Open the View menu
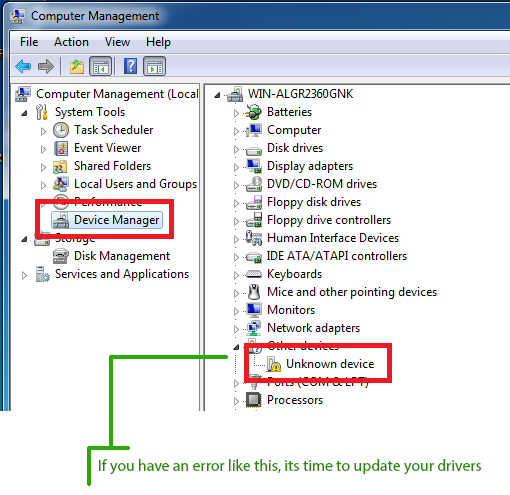 tap(117, 42)
